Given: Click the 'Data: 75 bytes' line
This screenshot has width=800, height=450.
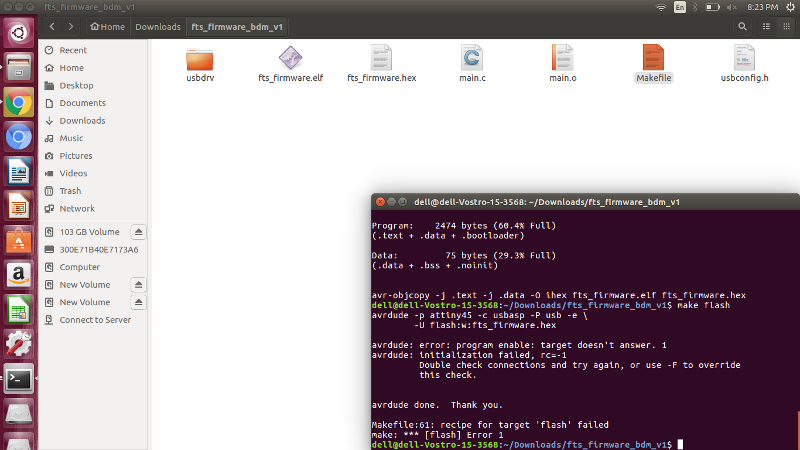Looking at the screenshot, I should (464, 256).
